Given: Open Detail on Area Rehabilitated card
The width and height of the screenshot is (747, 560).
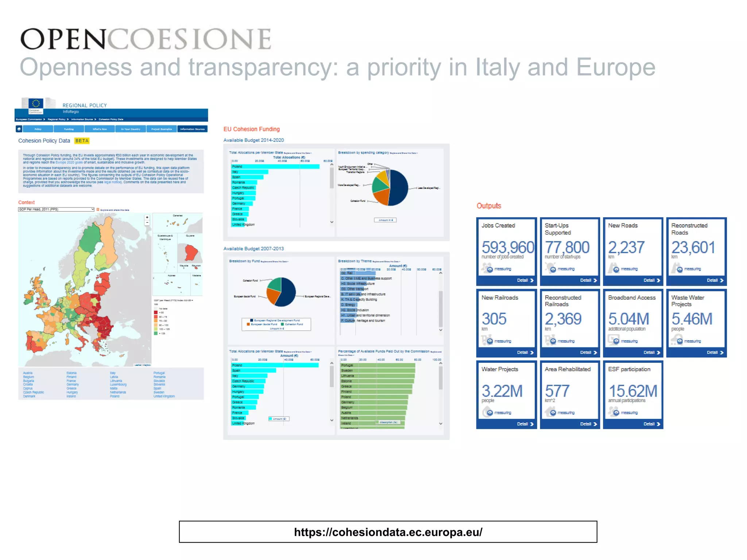Looking at the screenshot, I should (588, 424).
